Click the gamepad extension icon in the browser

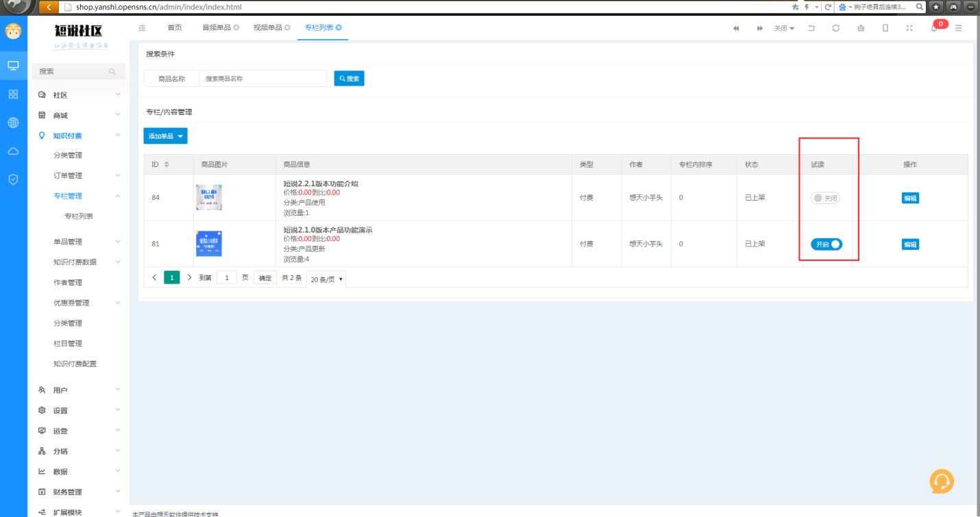point(953,7)
